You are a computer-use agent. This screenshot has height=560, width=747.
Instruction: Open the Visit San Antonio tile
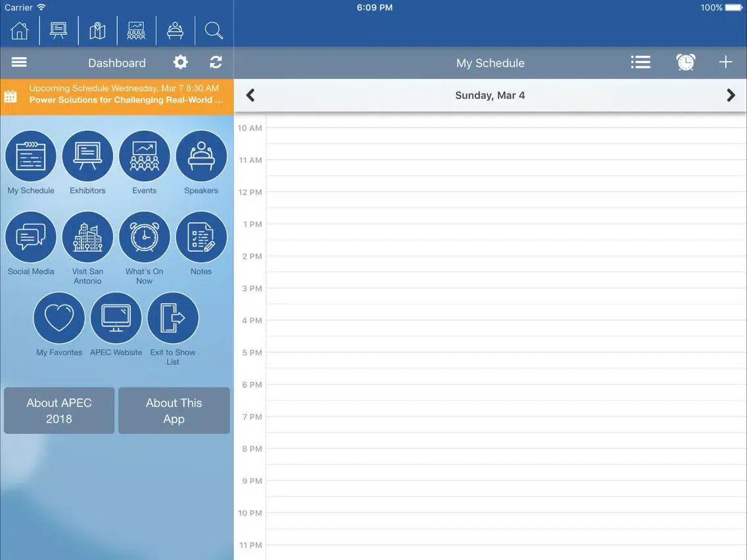[x=87, y=248]
